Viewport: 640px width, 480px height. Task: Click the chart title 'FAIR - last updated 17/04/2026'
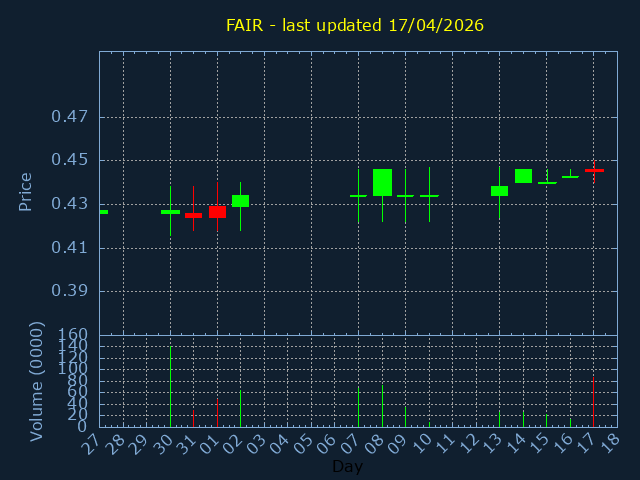[353, 25]
